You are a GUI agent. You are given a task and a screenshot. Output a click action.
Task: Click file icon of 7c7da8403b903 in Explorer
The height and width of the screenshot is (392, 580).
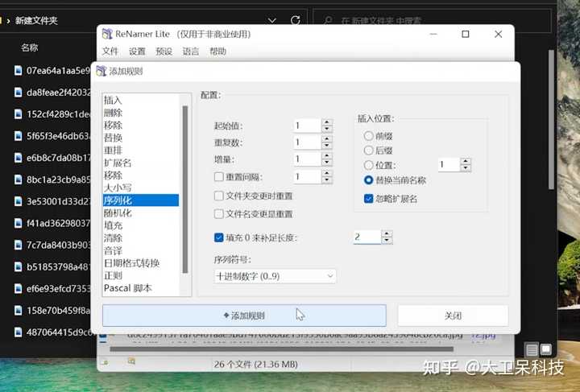[x=18, y=245]
